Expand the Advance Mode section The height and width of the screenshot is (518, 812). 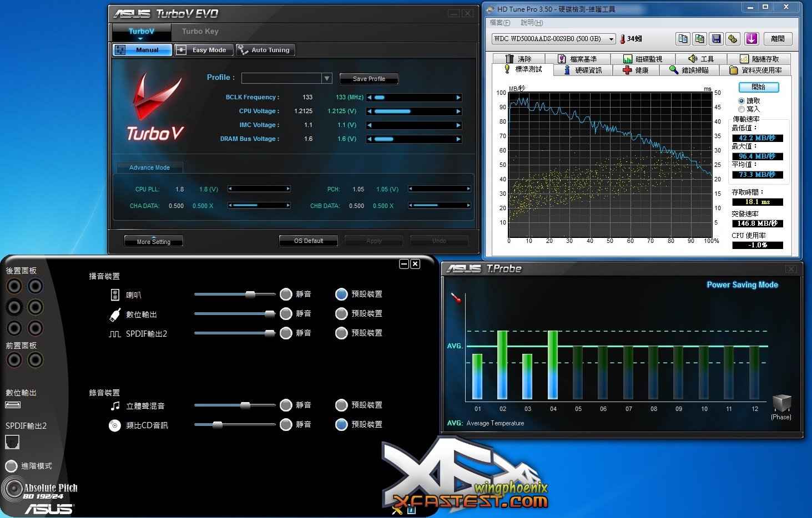pos(149,167)
